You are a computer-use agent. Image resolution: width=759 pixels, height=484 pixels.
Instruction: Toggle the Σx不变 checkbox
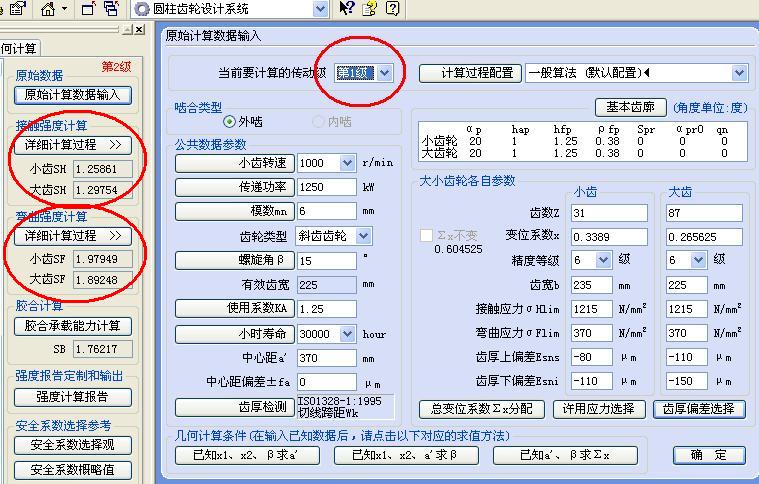[426, 235]
